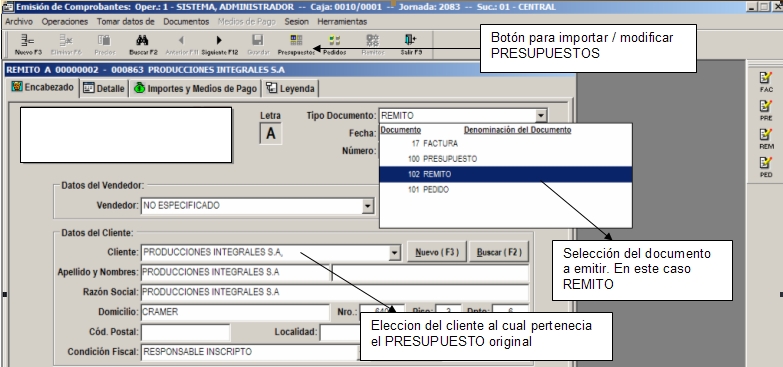The image size is (783, 367).
Task: Click the REM sidebar icon
Action: (766, 139)
